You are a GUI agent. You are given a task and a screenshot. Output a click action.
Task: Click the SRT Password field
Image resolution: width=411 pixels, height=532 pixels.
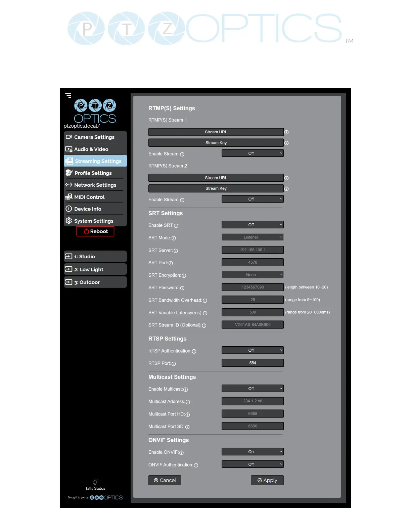(x=253, y=287)
